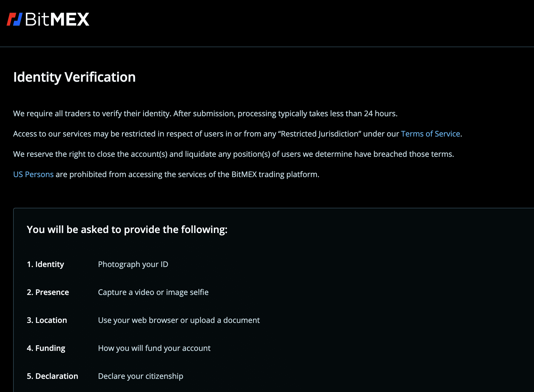The image size is (534, 392).
Task: Click the Identity Verification heading
Action: click(75, 77)
